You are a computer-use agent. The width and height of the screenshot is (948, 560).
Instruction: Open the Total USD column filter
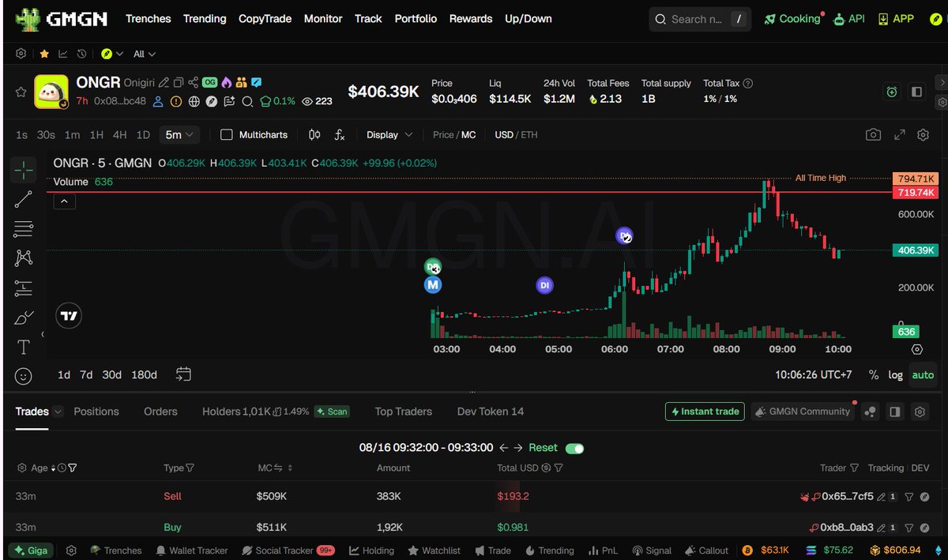pos(559,468)
